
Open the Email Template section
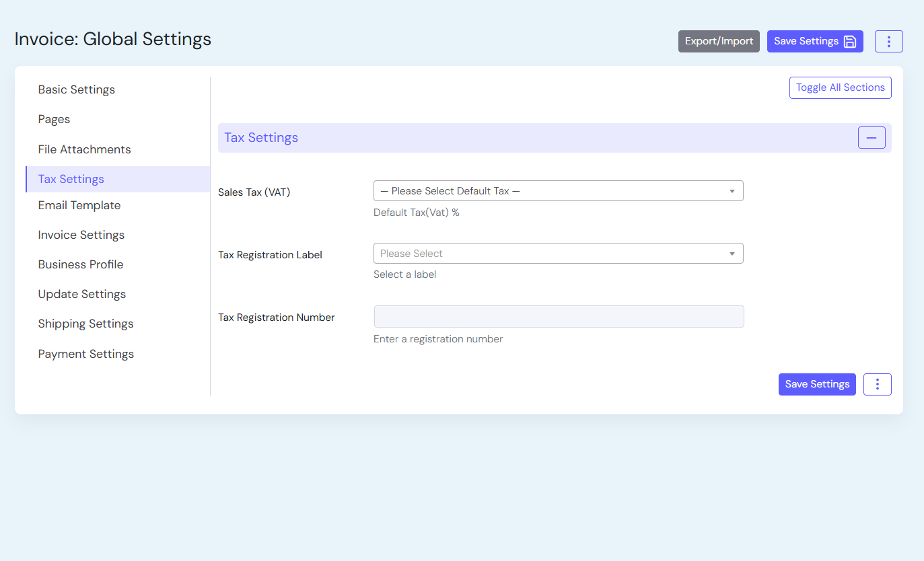(79, 205)
